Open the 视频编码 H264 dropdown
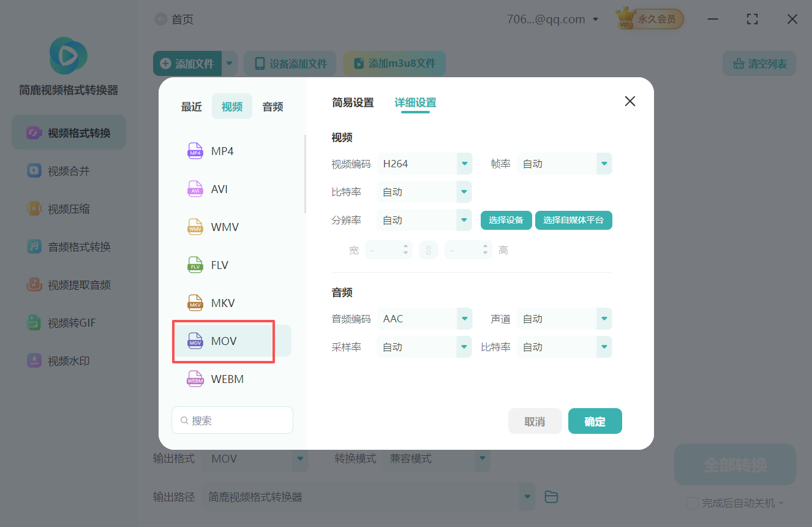 [x=424, y=164]
